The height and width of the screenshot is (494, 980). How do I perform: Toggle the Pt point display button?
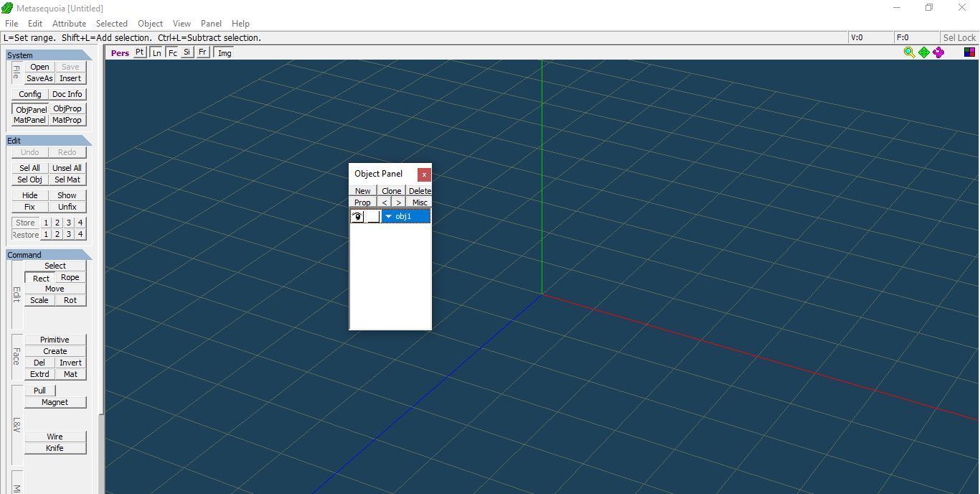tap(139, 52)
